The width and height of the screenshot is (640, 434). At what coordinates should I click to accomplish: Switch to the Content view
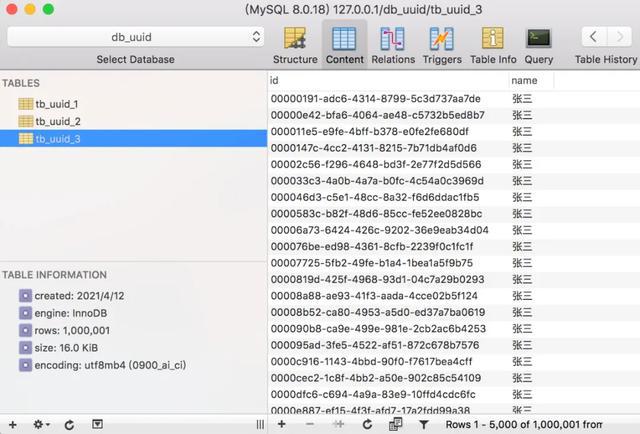(x=344, y=45)
